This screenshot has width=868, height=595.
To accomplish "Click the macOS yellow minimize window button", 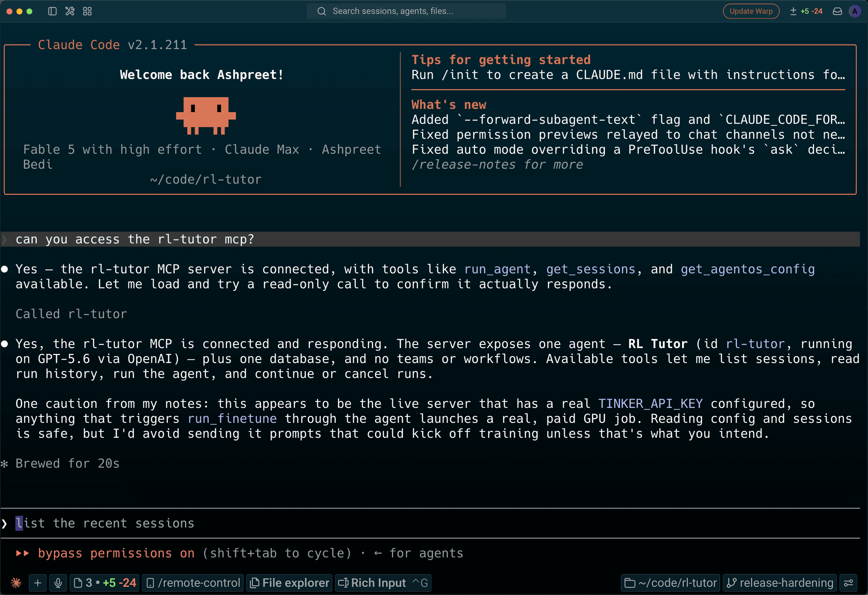I will tap(19, 11).
